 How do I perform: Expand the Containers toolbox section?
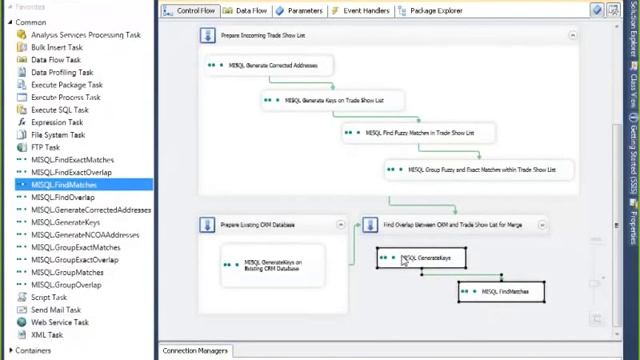[x=10, y=350]
